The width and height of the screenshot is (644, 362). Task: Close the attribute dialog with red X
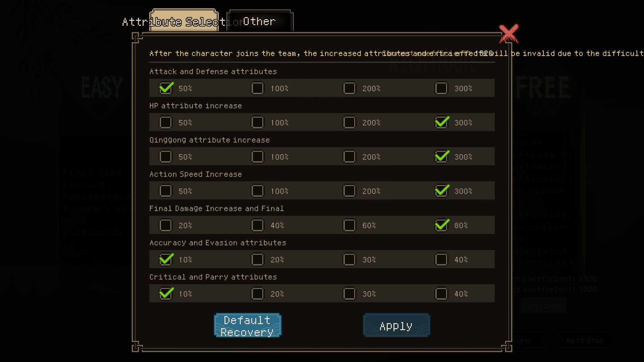508,34
